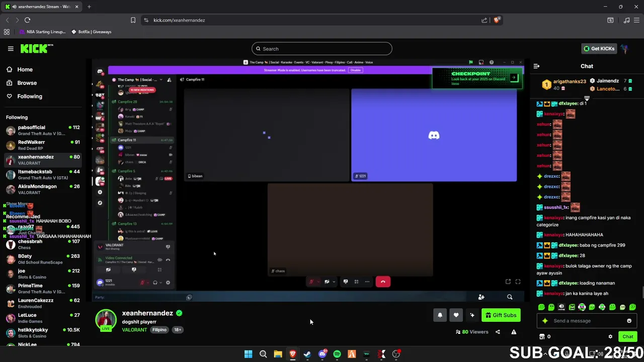
Task: Open Spotify from the taskbar
Action: (337, 354)
